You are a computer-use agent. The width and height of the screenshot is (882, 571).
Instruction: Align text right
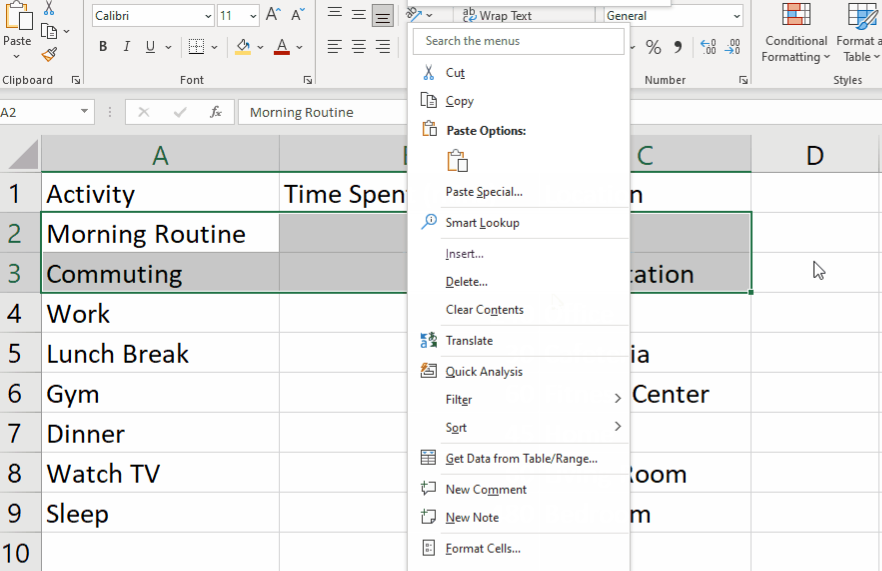(382, 47)
